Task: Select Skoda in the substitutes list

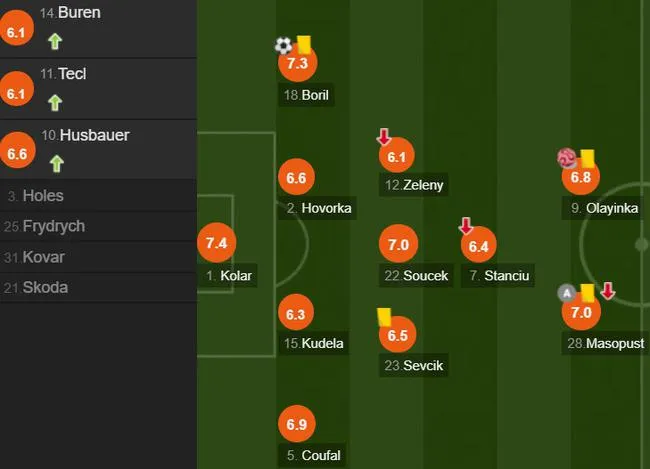Action: [x=98, y=288]
